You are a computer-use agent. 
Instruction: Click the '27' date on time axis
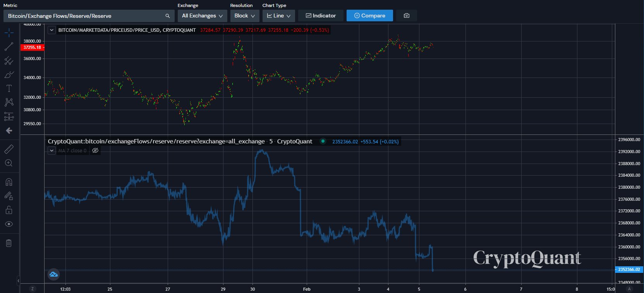tap(168, 289)
